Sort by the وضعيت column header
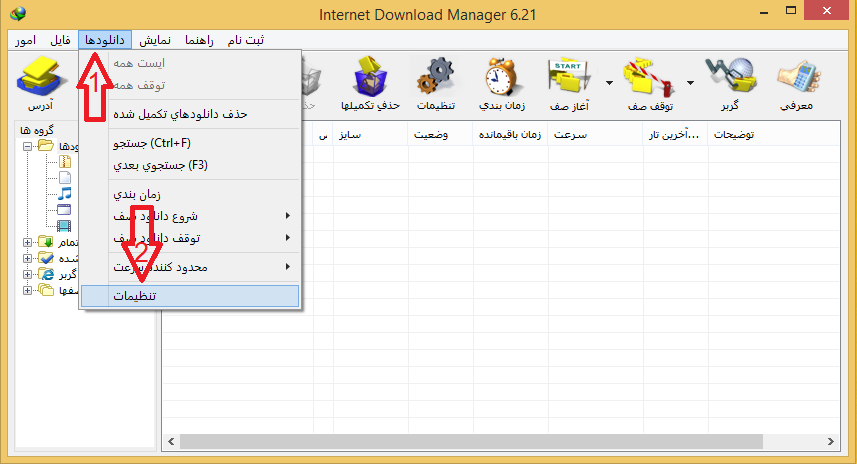The image size is (857, 464). coord(441,134)
